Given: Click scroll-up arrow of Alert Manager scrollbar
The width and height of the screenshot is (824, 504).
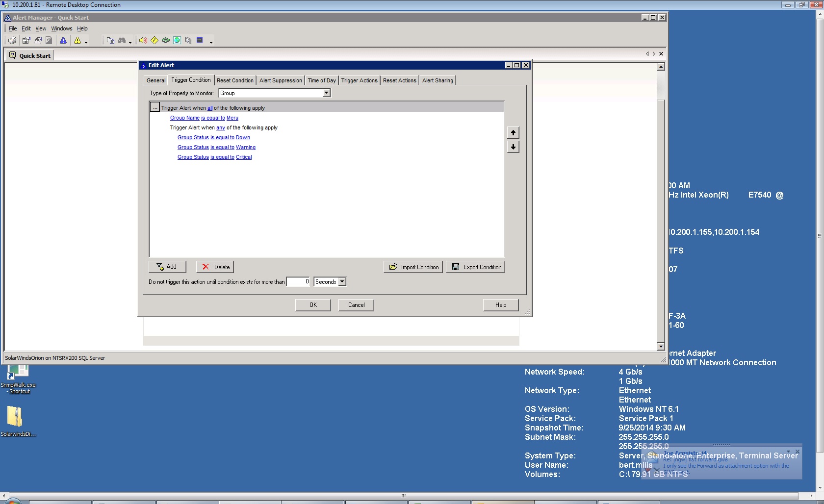Looking at the screenshot, I should click(661, 67).
